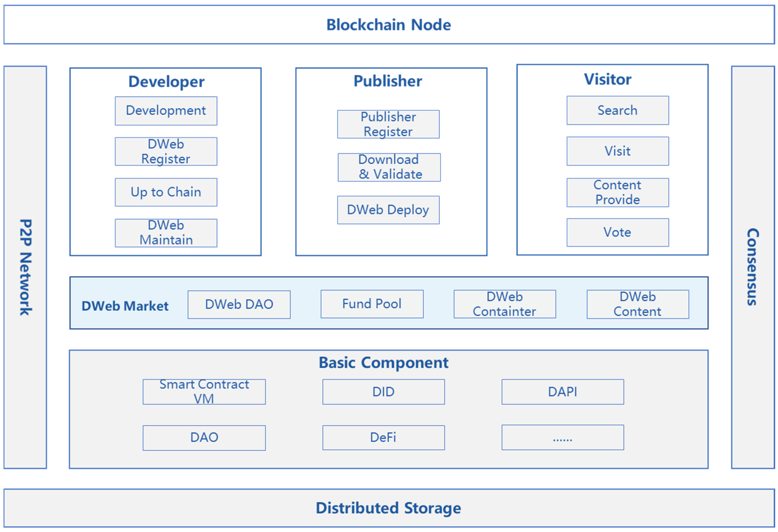Click the Content Provide box

point(618,193)
